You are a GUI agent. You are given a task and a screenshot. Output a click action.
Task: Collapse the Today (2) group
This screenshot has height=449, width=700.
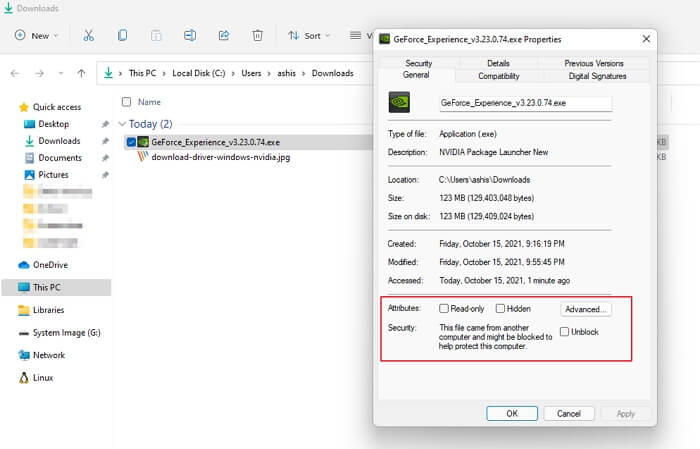122,124
